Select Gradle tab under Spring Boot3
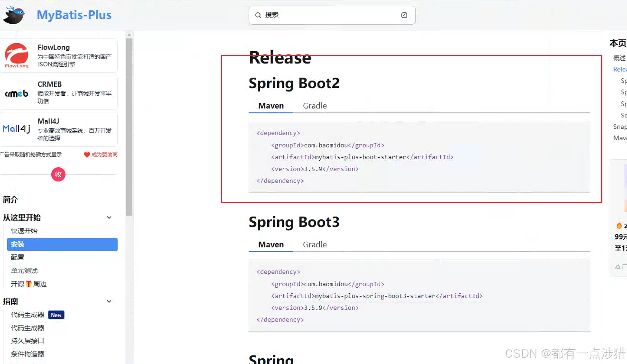Screen dimensions: 627x364 tap(315, 244)
